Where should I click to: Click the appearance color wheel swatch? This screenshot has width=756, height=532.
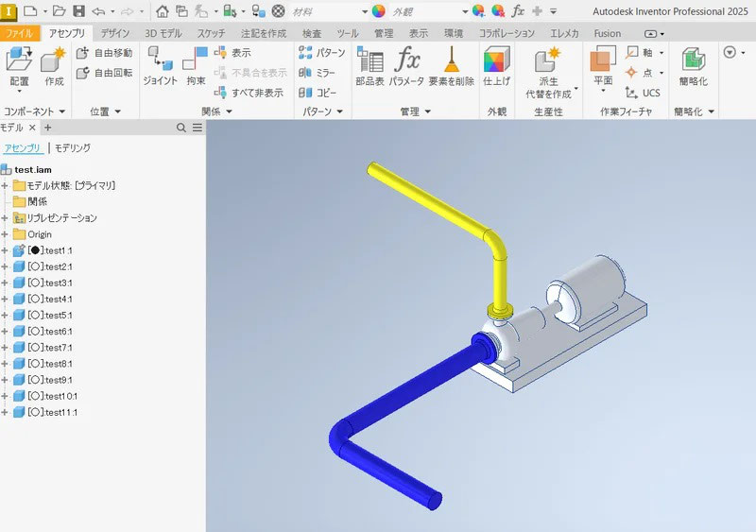(x=379, y=11)
